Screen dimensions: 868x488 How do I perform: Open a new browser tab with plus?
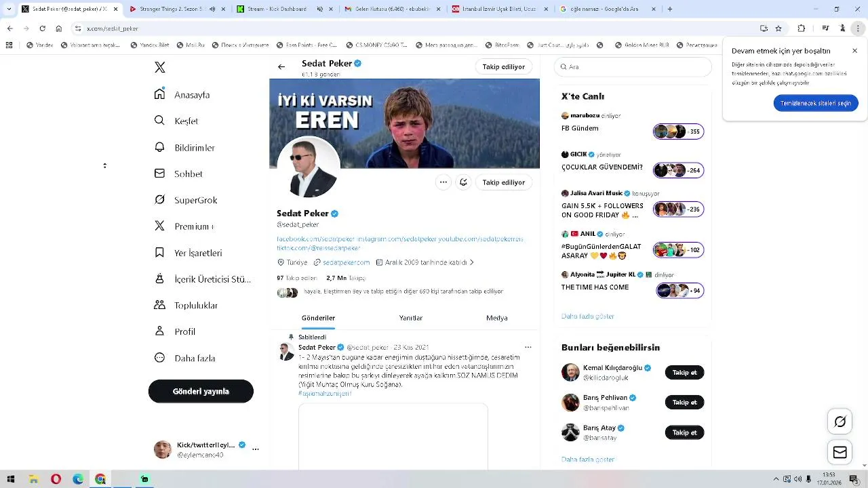[x=670, y=9]
